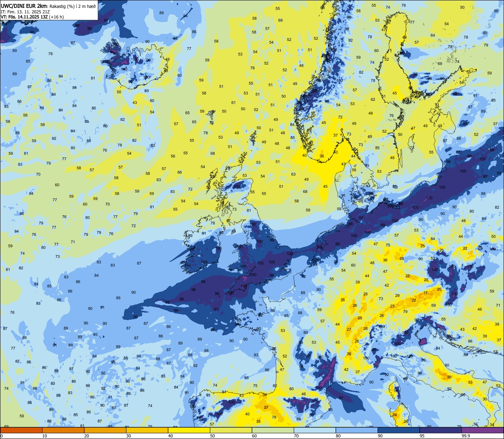Click the legend scale label '99.9'

[466, 436]
